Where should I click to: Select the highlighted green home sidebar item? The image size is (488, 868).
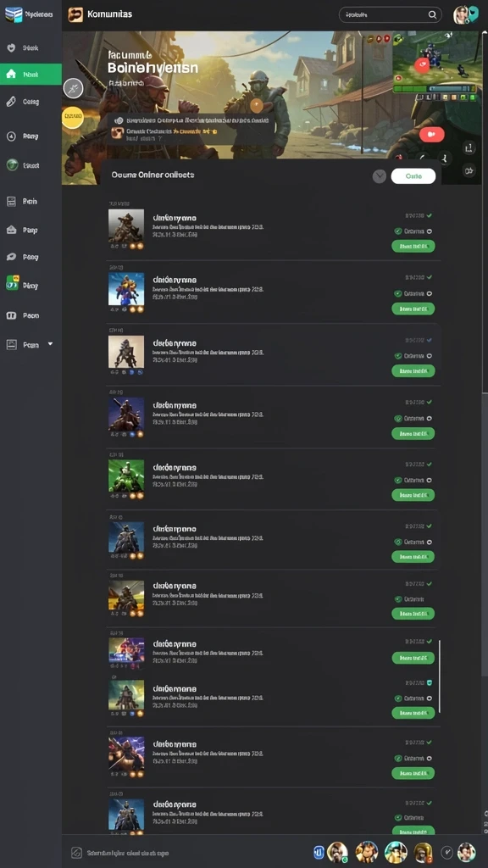pyautogui.click(x=30, y=75)
